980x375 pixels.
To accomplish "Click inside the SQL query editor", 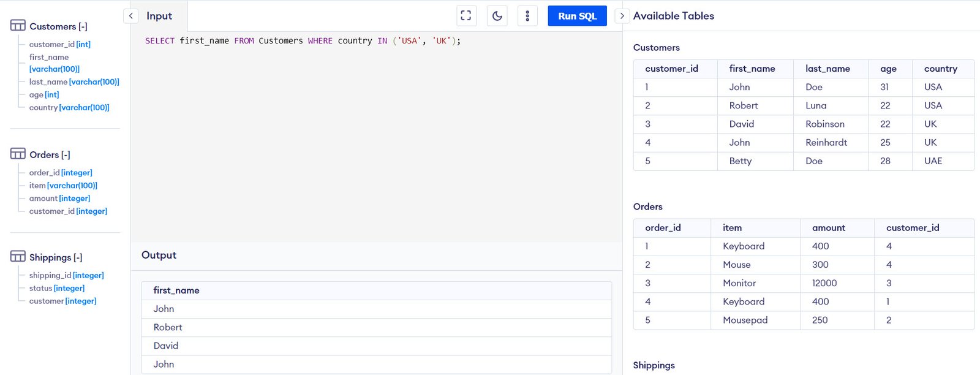I will (376, 136).
